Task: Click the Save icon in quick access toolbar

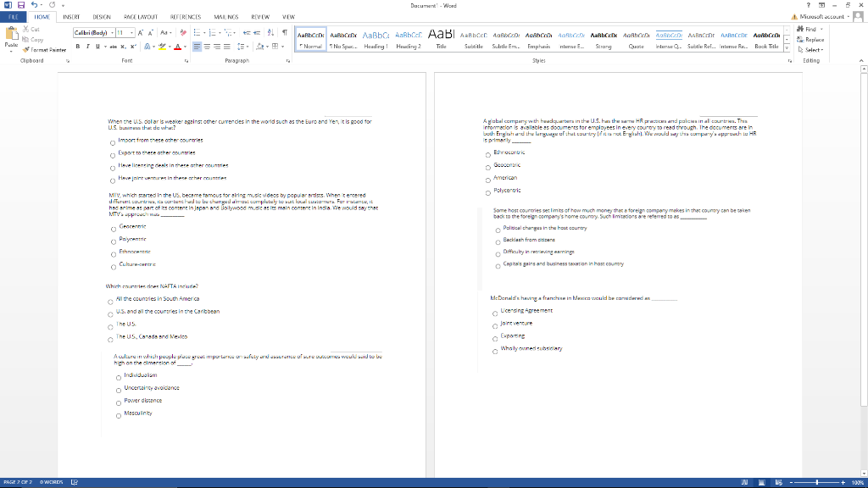Action: (x=21, y=5)
